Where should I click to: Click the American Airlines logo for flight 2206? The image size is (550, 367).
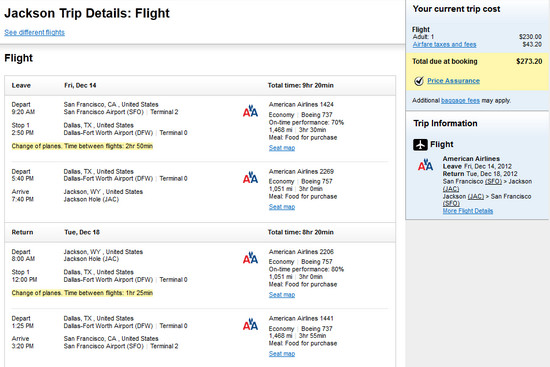point(250,258)
